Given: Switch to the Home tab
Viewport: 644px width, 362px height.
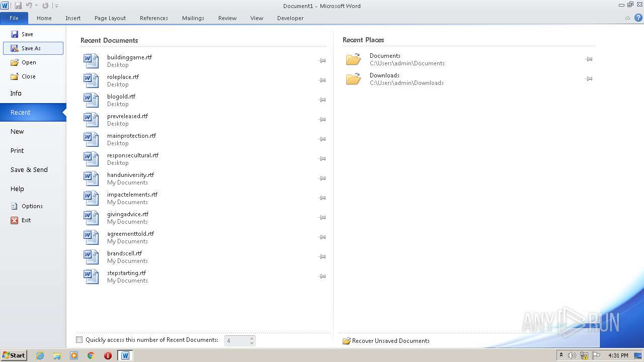Looking at the screenshot, I should point(44,18).
